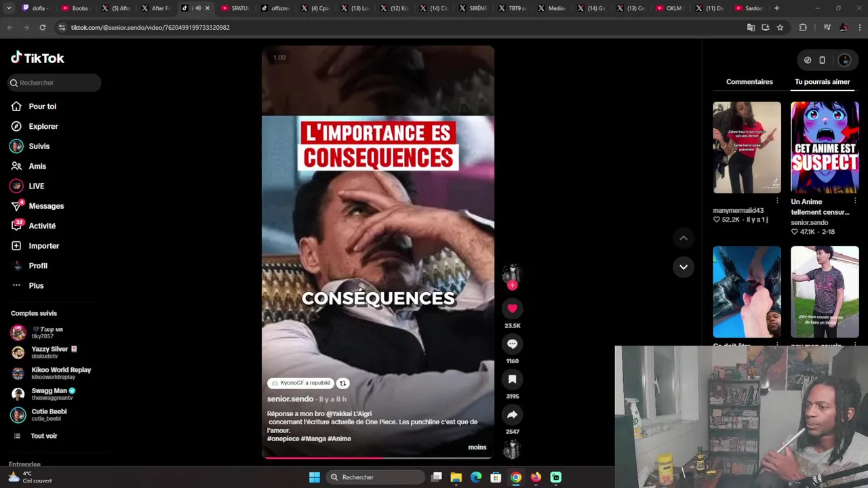The height and width of the screenshot is (488, 868).
Task: Seek on the red video progress bar
Action: click(378, 458)
